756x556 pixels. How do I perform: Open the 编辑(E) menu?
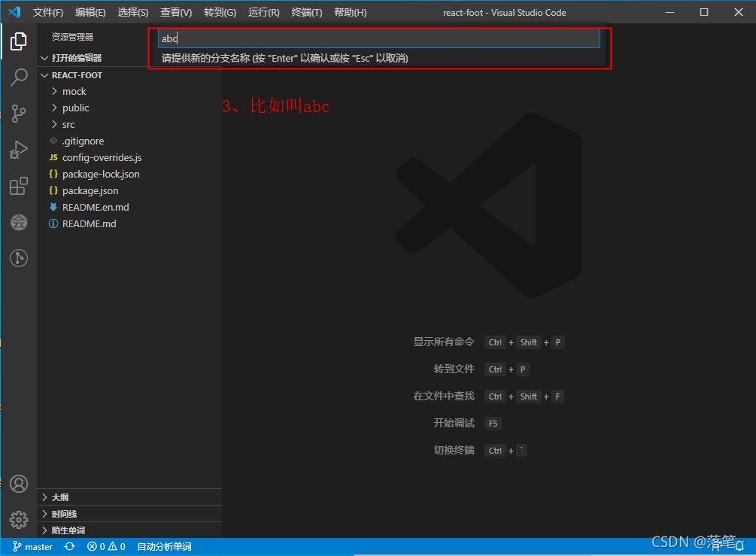[90, 13]
